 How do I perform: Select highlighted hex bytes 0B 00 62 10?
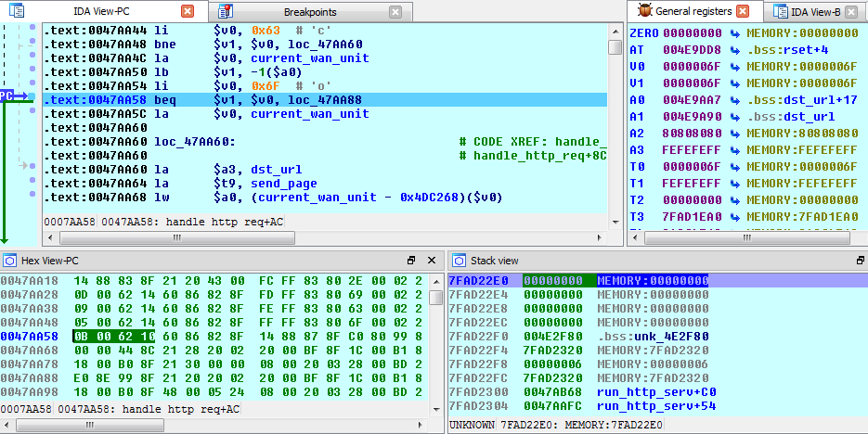point(113,336)
